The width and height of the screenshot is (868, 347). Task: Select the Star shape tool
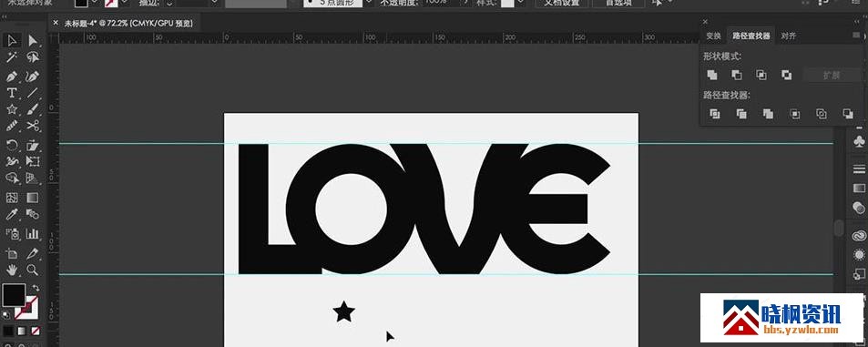pos(12,109)
